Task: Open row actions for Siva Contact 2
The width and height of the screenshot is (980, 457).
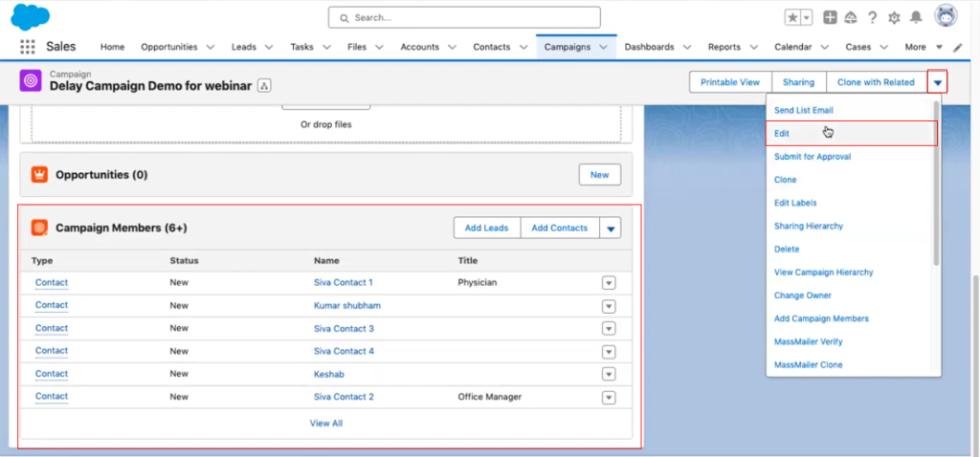Action: [609, 398]
